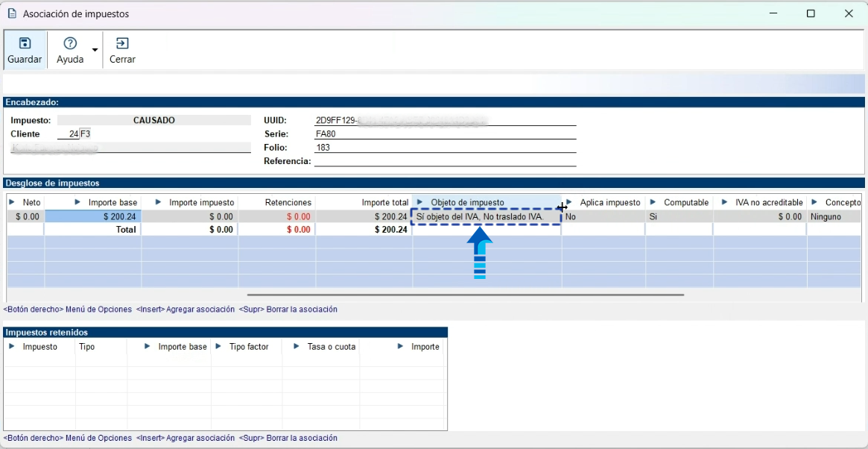Screen dimensions: 868x449
Task: Click the Tasa o cuota column header
Action: [x=332, y=347]
